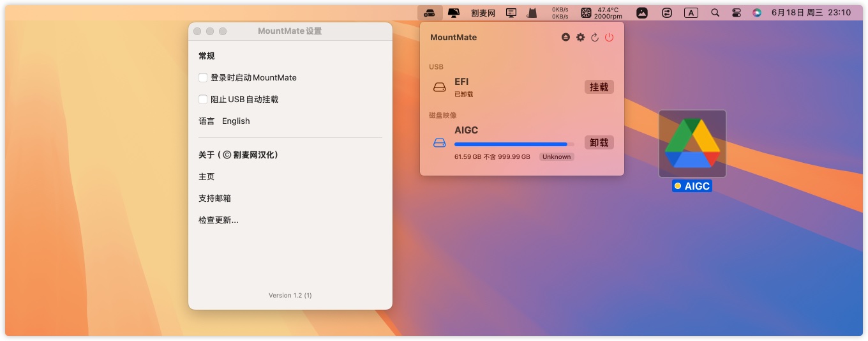This screenshot has height=341, width=868.
Task: Click the AIGC storage usage progress bar
Action: point(514,144)
